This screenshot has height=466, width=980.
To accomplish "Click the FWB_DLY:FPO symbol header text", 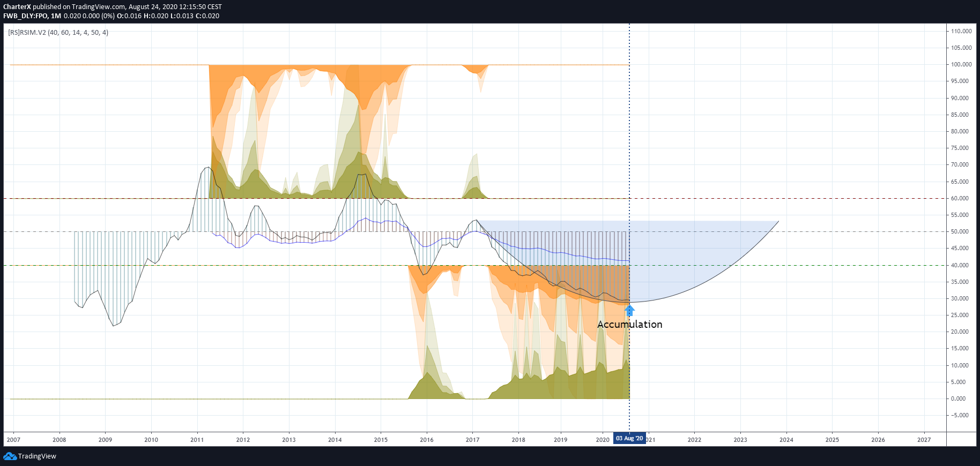I will (x=26, y=16).
